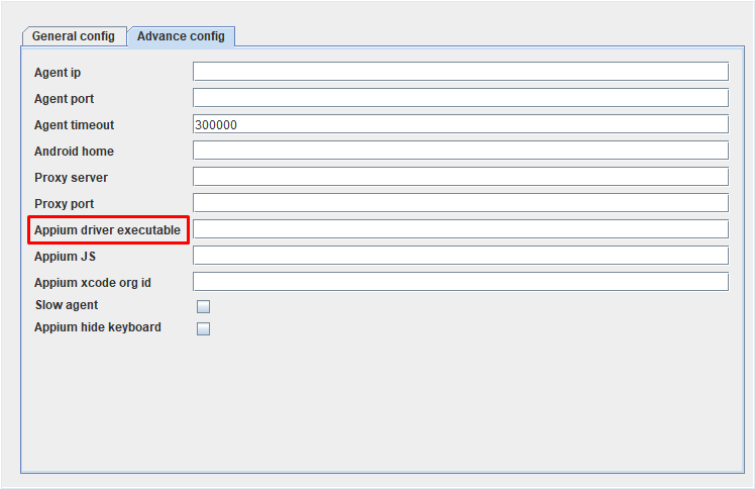Click the Appium xcode org id label
The image size is (755, 489).
99,282
